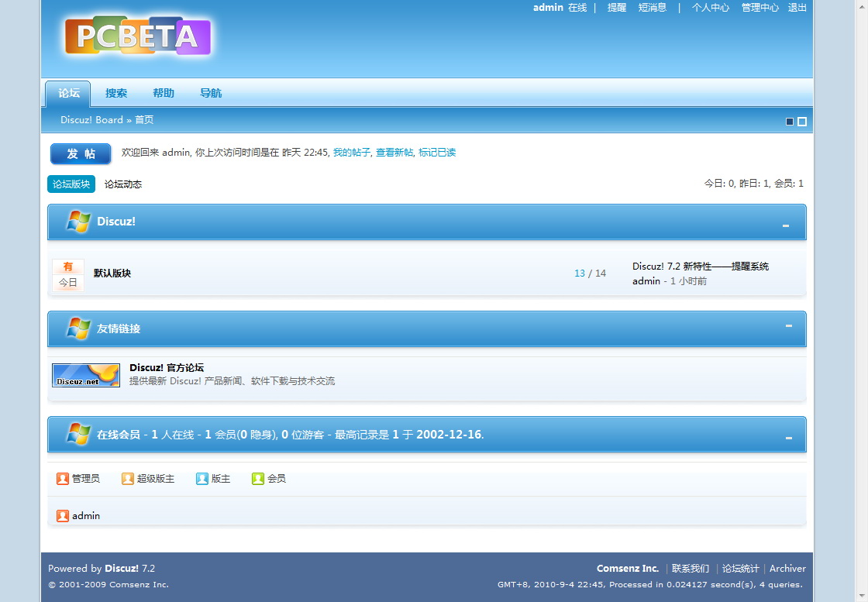Open Comsenz Inc. link in footer right
The image size is (868, 602).
coord(628,568)
